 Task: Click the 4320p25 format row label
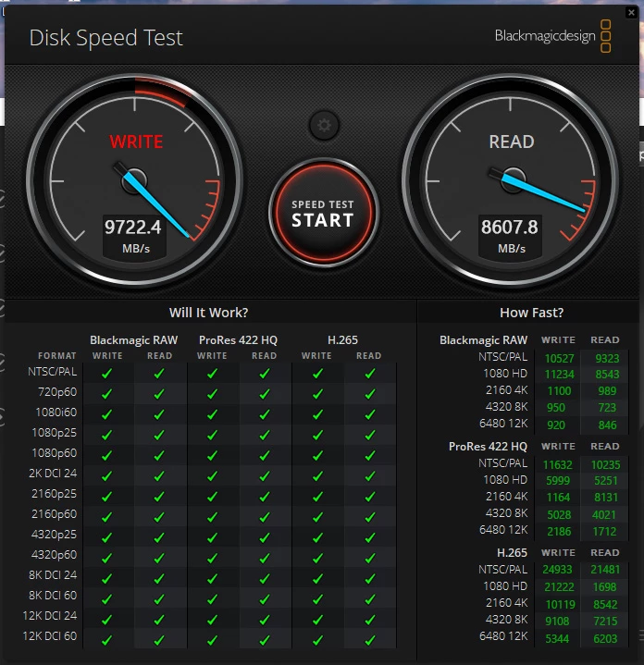(x=54, y=534)
